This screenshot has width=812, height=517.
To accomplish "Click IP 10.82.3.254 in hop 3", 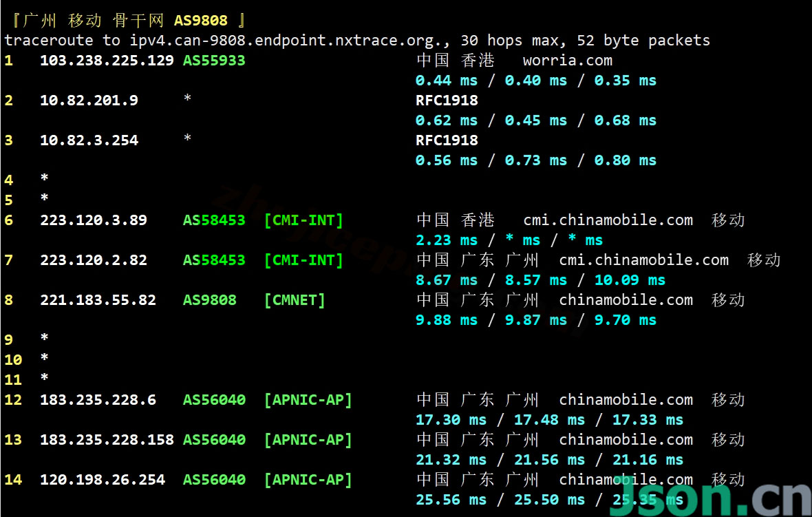I will coord(89,140).
